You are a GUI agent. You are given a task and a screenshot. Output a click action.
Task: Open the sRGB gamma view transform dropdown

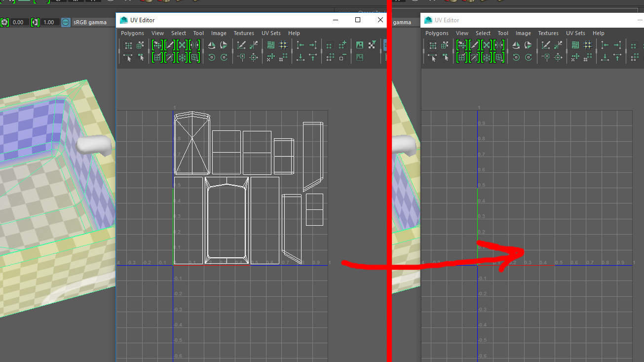90,22
